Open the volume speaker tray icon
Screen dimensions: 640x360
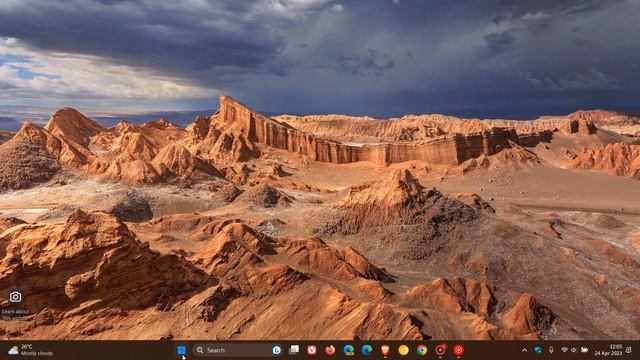(574, 350)
